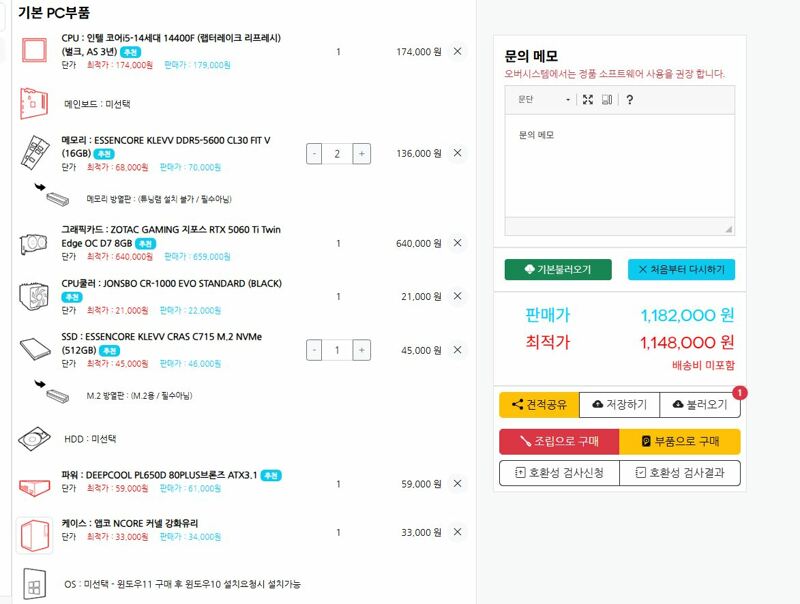Viewport: 800px width, 604px height.
Task: Click the Windows OS icon
Action: [34, 584]
